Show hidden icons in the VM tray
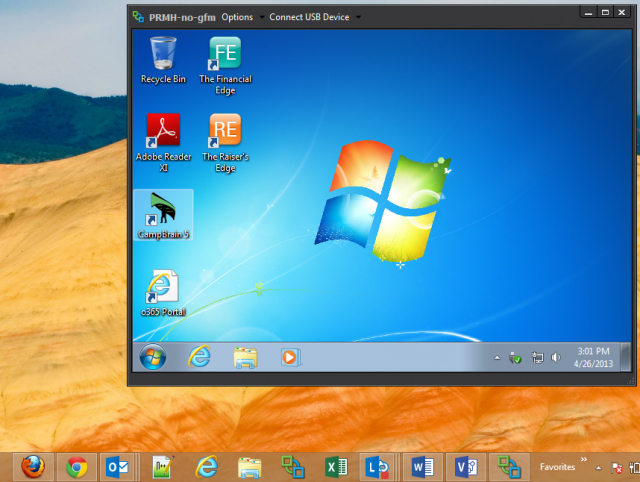The width and height of the screenshot is (640, 482). (497, 358)
